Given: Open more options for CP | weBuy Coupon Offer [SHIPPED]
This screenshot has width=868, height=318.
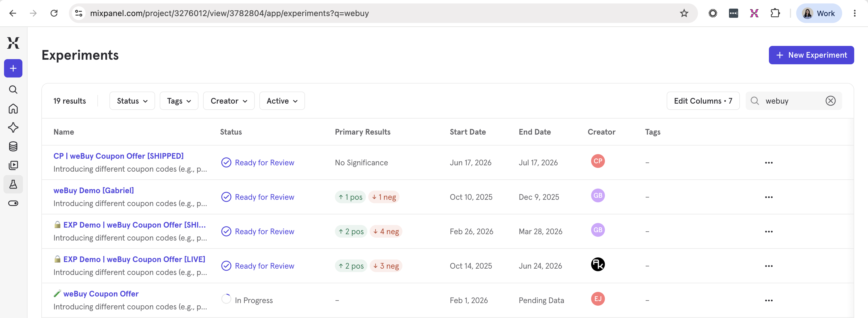Looking at the screenshot, I should [769, 163].
